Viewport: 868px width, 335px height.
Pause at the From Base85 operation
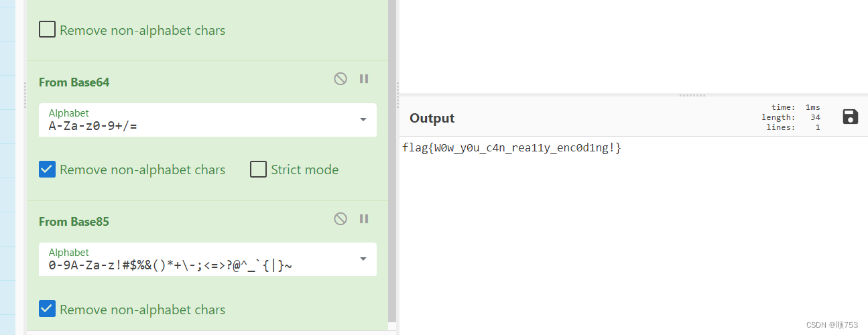364,218
